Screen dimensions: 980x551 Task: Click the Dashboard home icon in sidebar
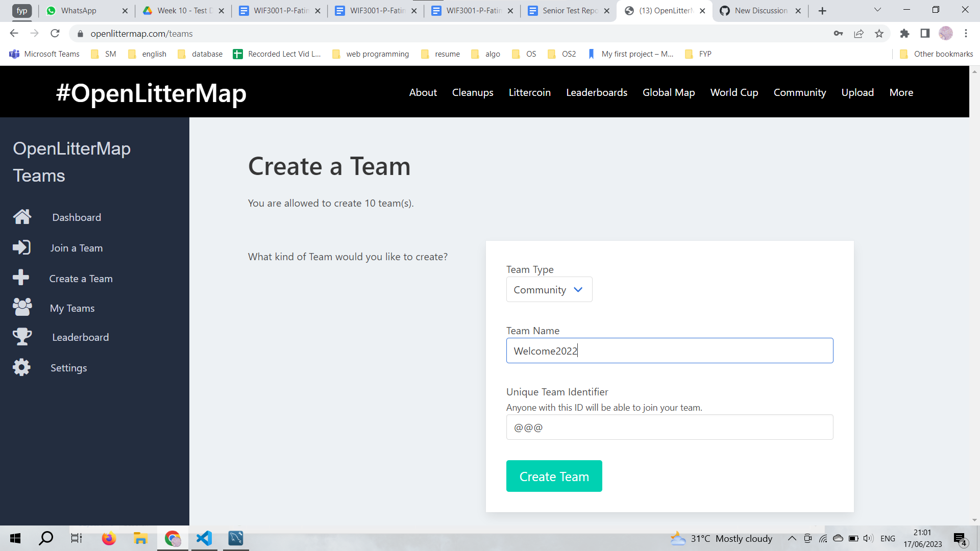click(22, 217)
